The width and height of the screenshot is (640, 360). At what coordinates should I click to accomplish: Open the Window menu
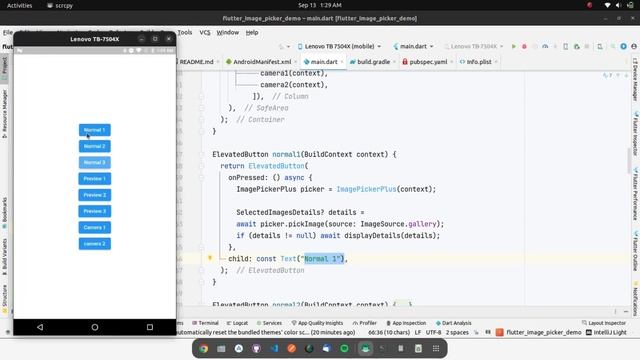pyautogui.click(x=228, y=32)
